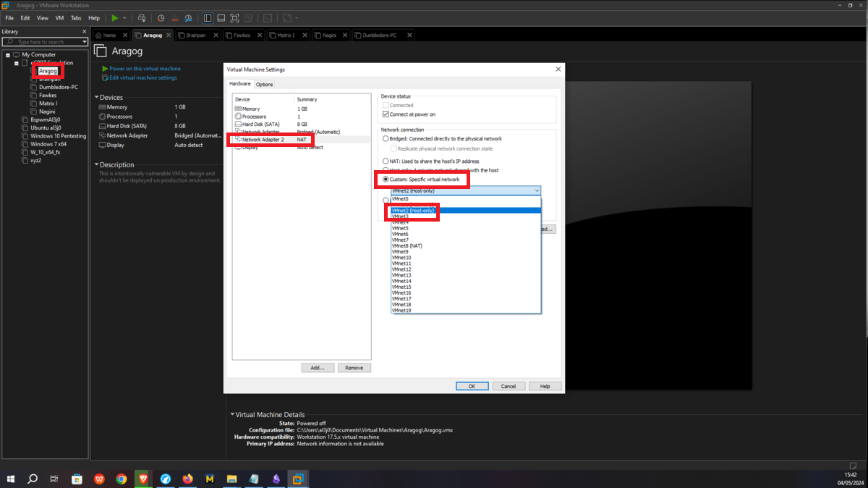Select Dumbledore-PC in Library tree
The image size is (868, 488).
pos(58,87)
